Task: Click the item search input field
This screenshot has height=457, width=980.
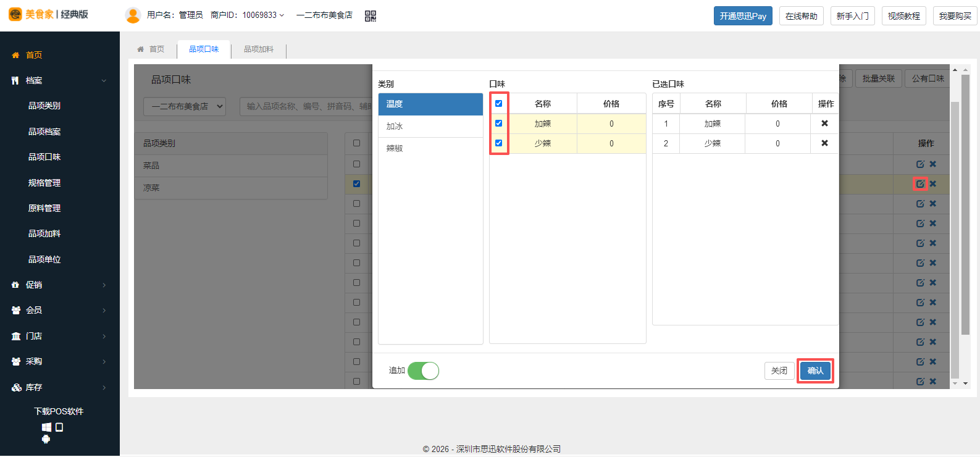Action: [x=306, y=106]
